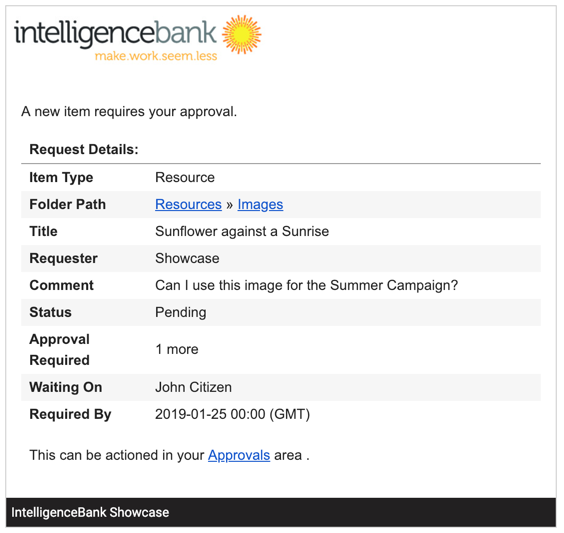Screen dimensions: 564x533
Task: Click the Pending status value
Action: pyautogui.click(x=181, y=312)
